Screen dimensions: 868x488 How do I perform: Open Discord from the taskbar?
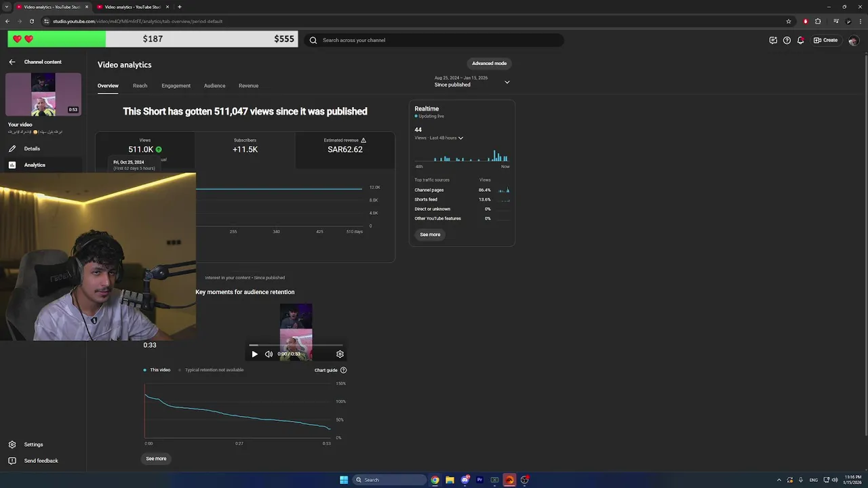click(465, 480)
